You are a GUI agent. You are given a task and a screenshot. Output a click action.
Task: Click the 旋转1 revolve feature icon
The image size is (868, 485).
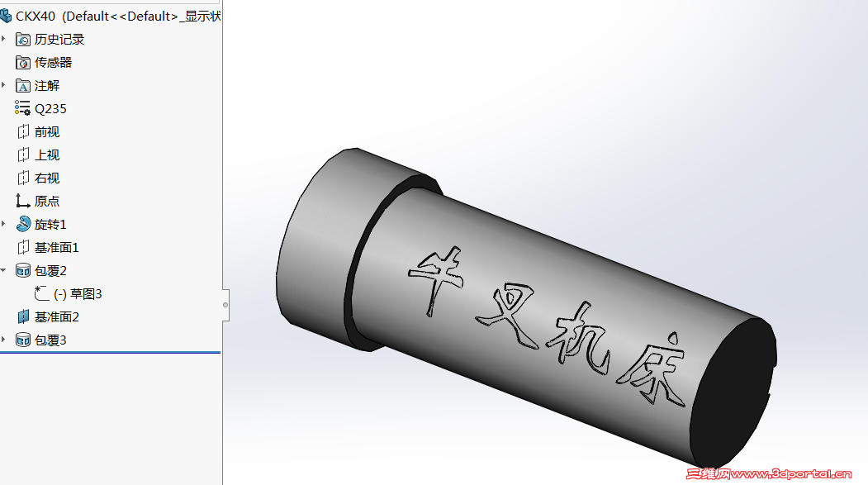click(23, 224)
